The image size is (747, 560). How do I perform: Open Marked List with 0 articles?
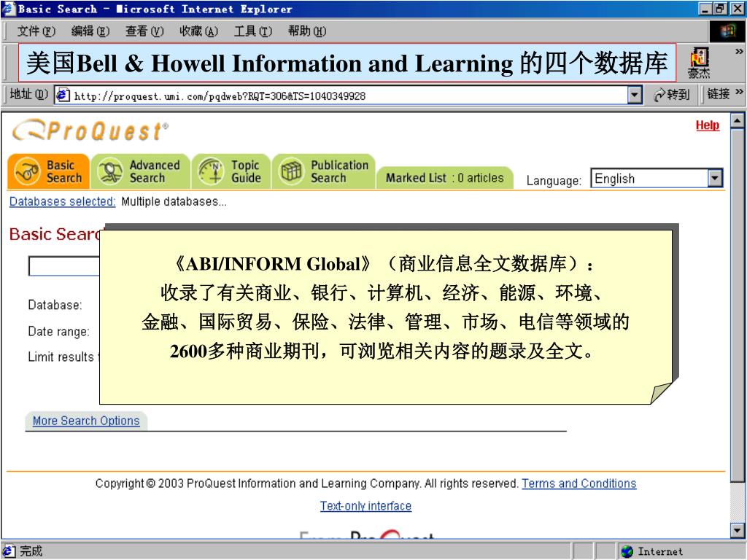(x=444, y=178)
